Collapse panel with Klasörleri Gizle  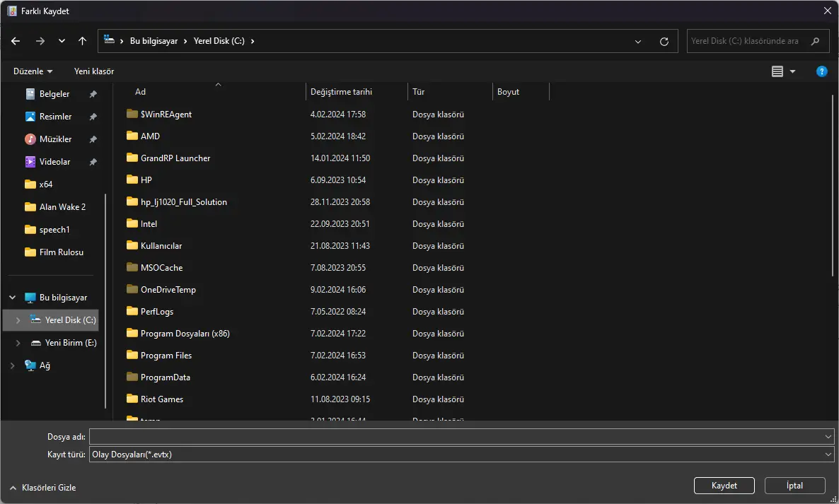(x=43, y=488)
